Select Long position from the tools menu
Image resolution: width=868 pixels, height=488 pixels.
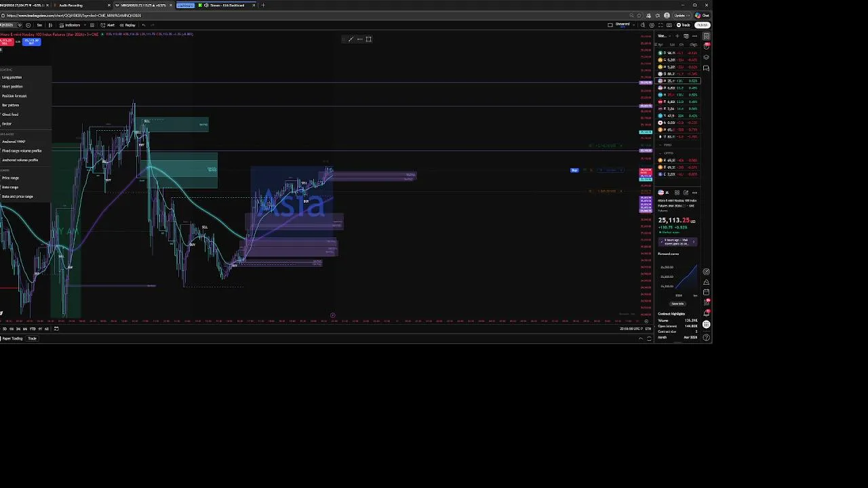tap(12, 77)
